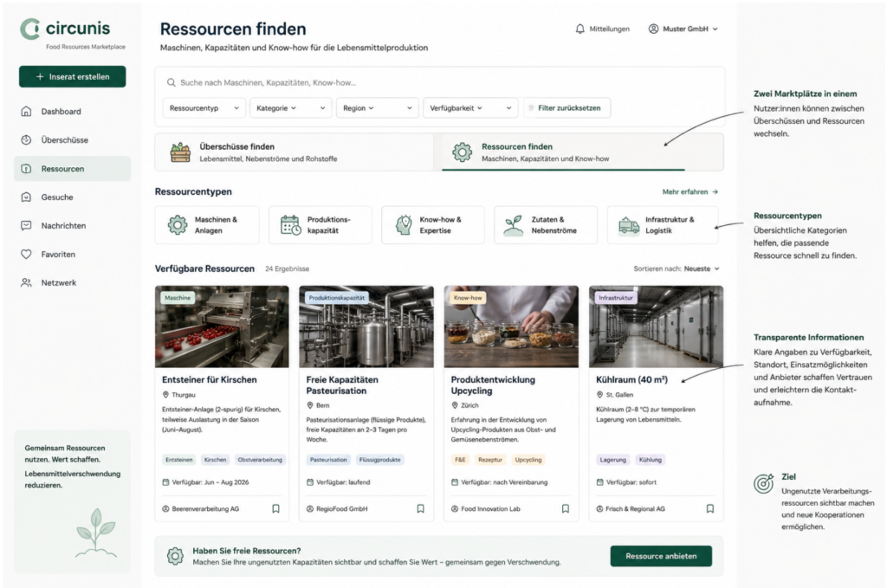
Task: Click the Upcycling tag
Action: click(528, 460)
